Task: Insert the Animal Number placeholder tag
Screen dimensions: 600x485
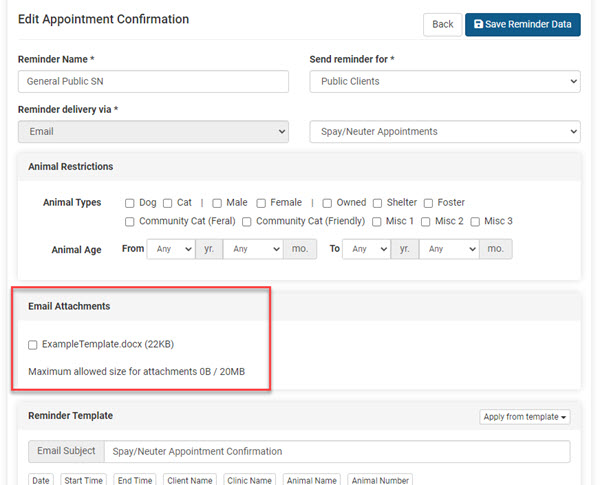Action: point(377,480)
